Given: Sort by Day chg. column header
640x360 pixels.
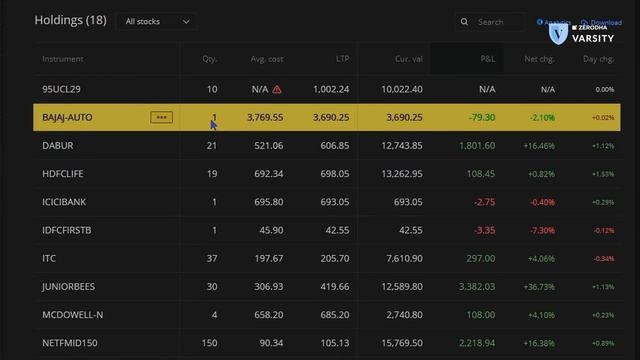Looking at the screenshot, I should 598,59.
